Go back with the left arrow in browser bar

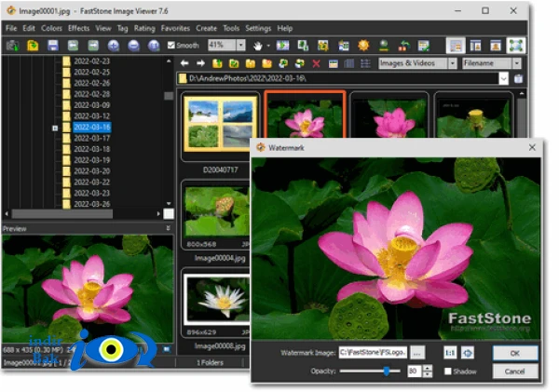pyautogui.click(x=184, y=63)
